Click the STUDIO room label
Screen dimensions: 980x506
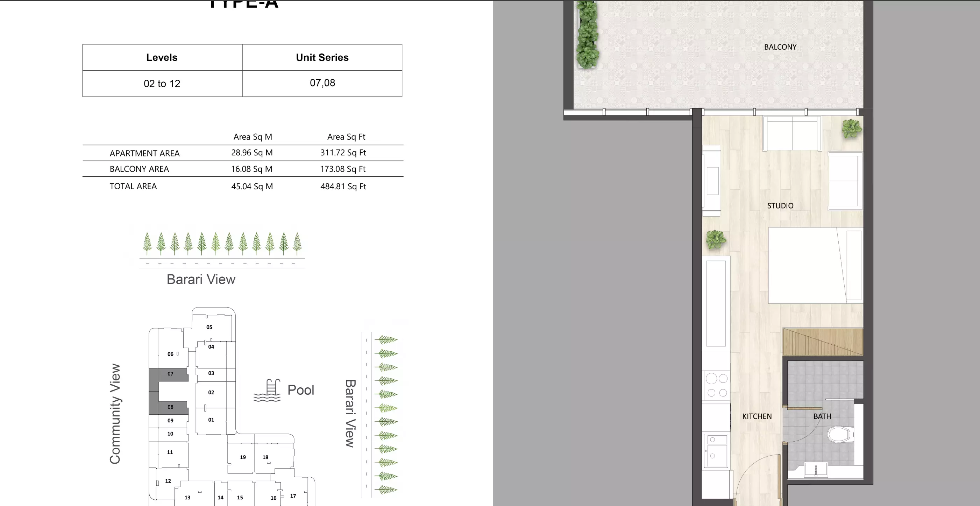click(780, 206)
